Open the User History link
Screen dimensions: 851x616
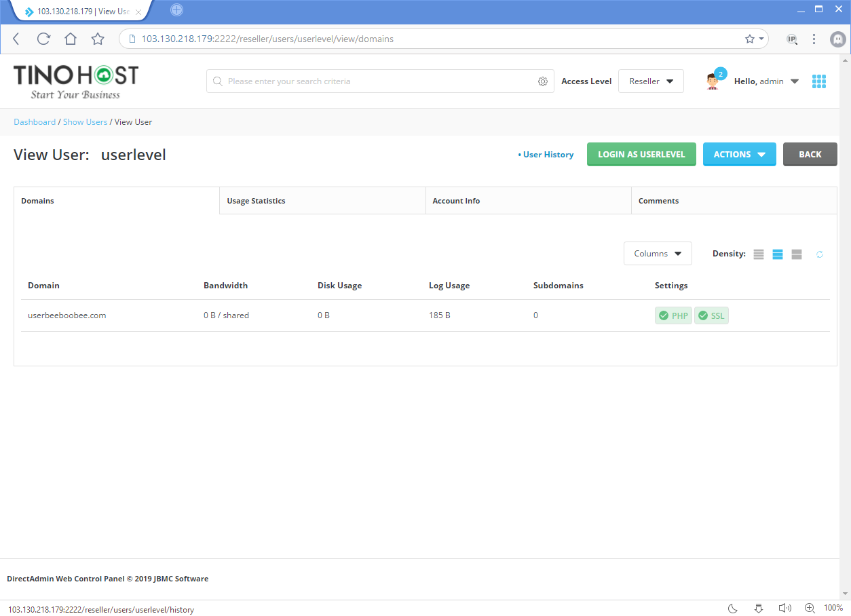click(x=547, y=154)
